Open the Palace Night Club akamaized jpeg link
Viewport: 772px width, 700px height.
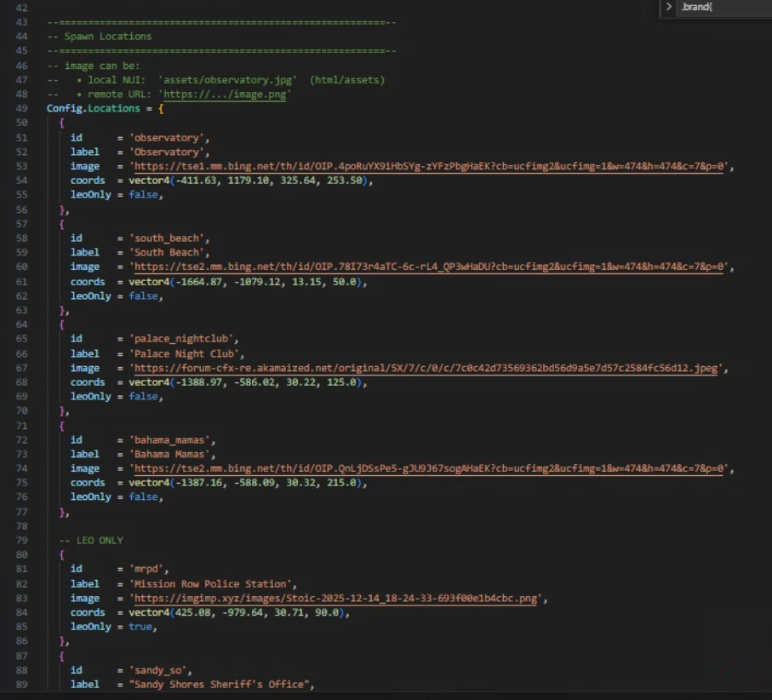click(426, 368)
